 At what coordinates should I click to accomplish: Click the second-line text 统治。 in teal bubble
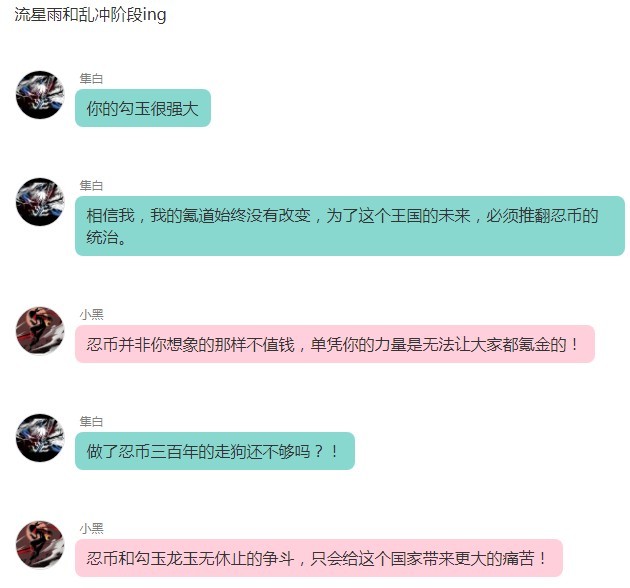coord(107,237)
